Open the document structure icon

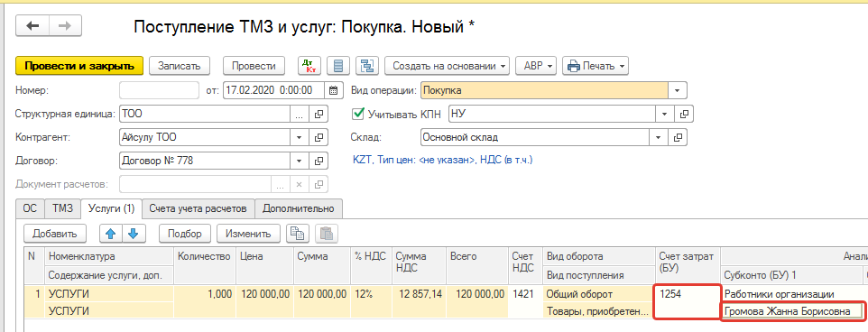(x=367, y=66)
